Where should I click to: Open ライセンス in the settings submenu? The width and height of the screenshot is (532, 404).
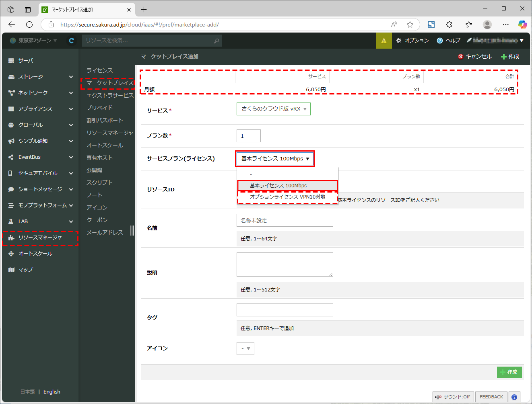(100, 70)
